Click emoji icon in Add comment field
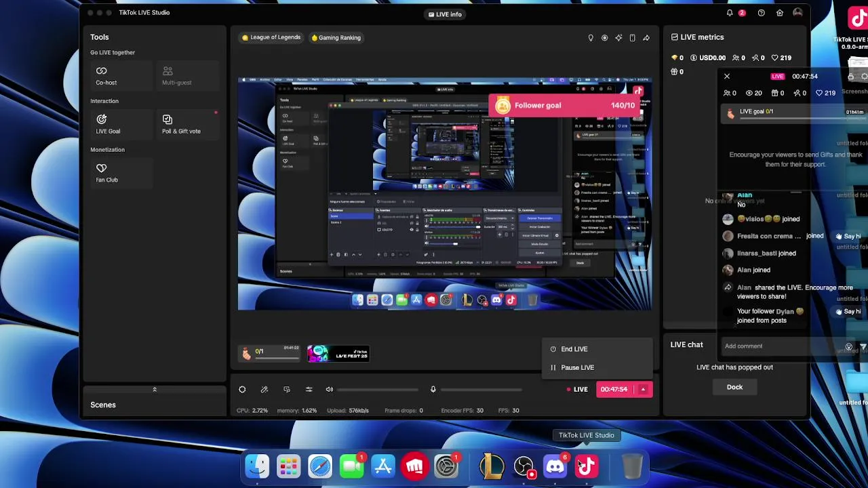The width and height of the screenshot is (868, 488). pyautogui.click(x=848, y=346)
